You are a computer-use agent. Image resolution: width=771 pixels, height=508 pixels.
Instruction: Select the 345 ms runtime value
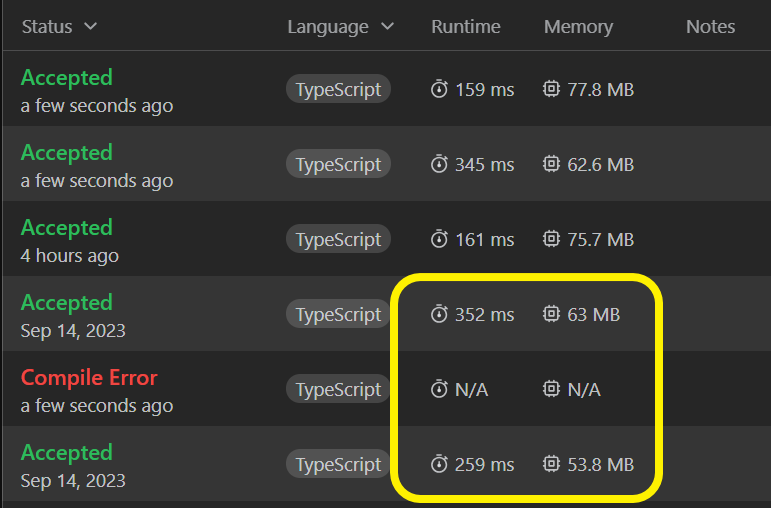pos(484,164)
